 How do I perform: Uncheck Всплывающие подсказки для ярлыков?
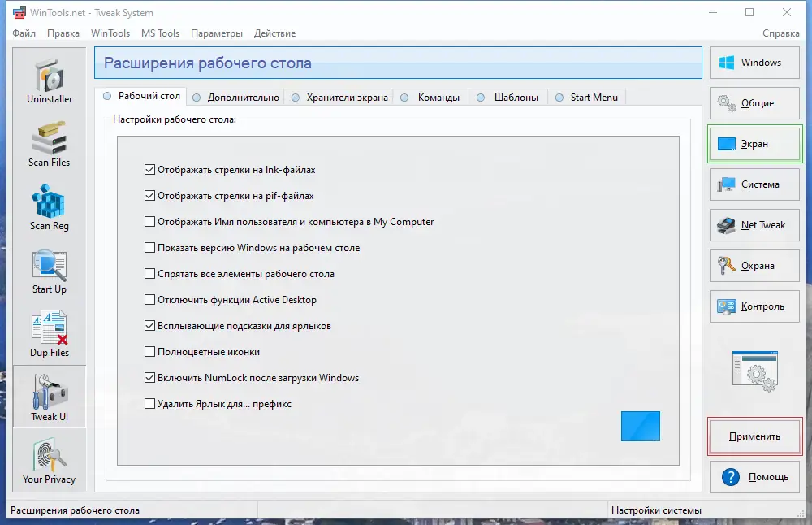click(x=149, y=325)
